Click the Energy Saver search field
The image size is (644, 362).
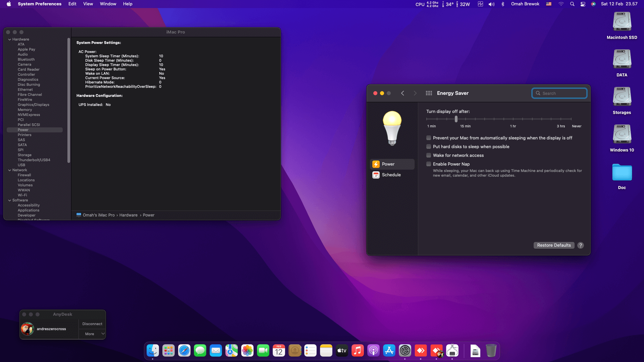coord(559,93)
